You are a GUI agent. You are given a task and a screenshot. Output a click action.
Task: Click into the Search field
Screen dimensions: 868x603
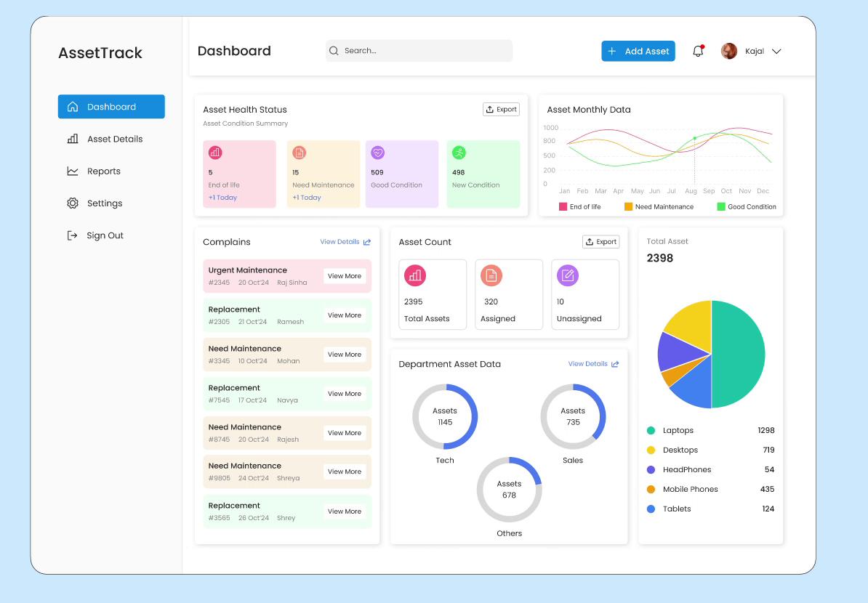(422, 51)
